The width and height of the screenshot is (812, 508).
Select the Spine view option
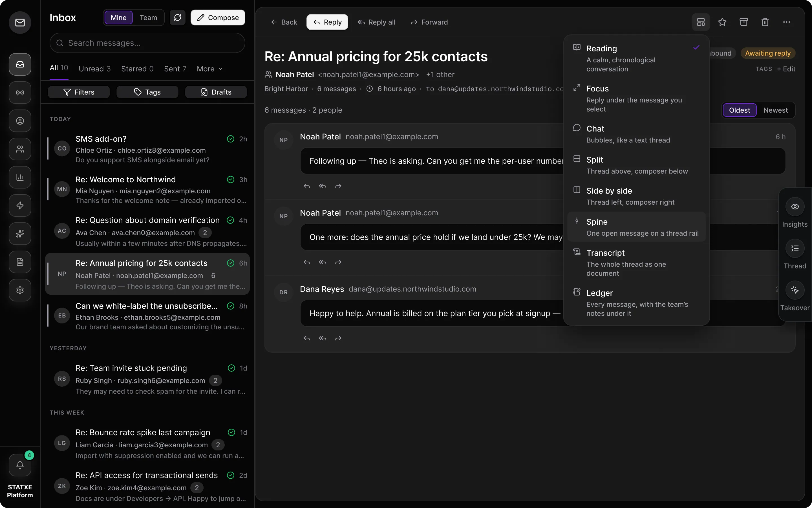[x=637, y=227]
